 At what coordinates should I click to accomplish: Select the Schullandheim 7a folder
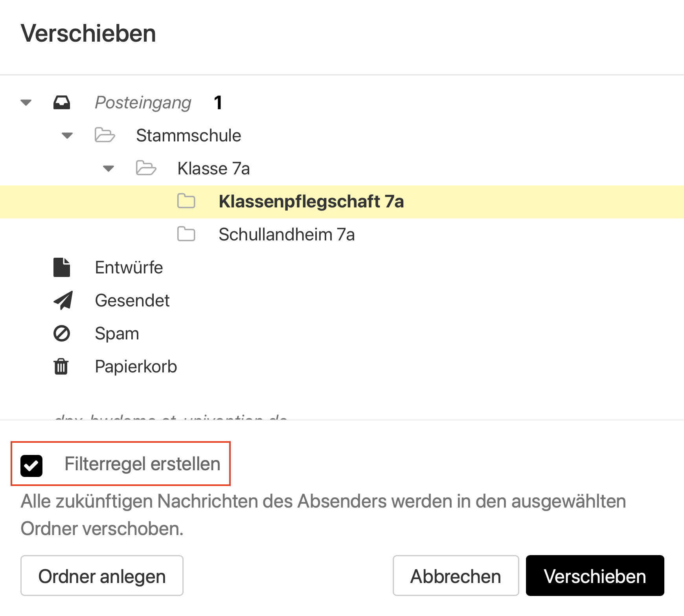pyautogui.click(x=287, y=234)
